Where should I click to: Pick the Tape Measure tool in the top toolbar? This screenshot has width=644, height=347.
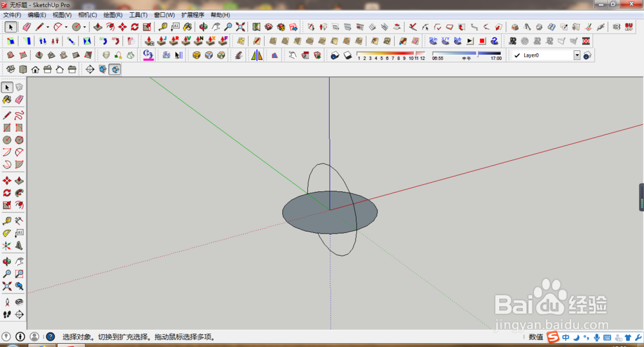coord(163,27)
